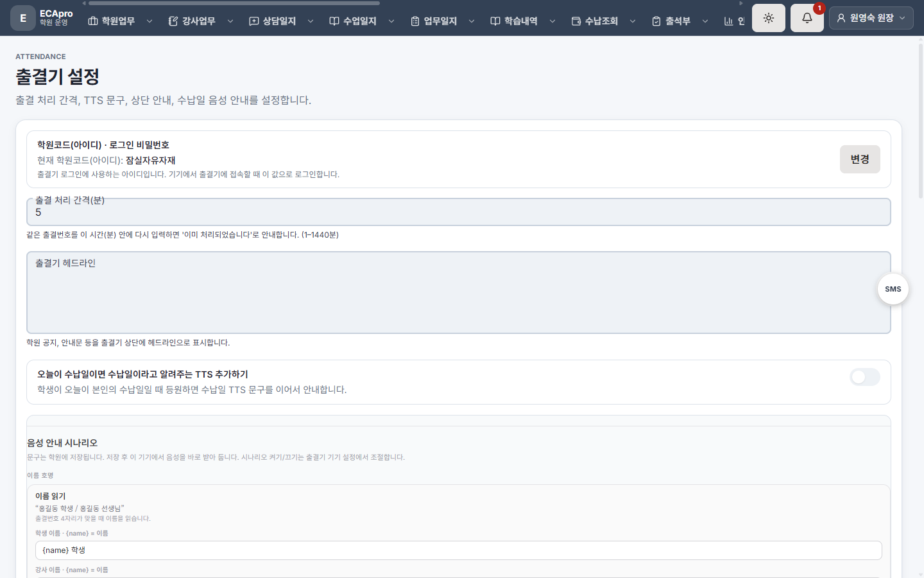
Task: Click the 잠실자유자재 academy code text
Action: click(x=151, y=161)
